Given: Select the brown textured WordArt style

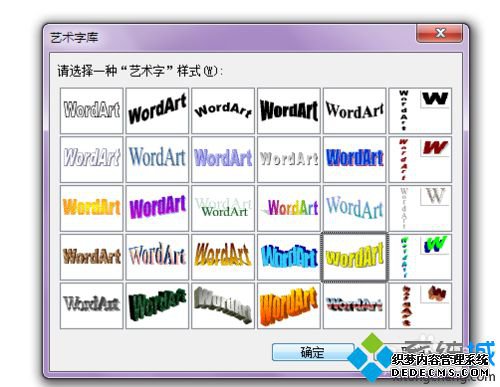Looking at the screenshot, I should (x=92, y=257).
